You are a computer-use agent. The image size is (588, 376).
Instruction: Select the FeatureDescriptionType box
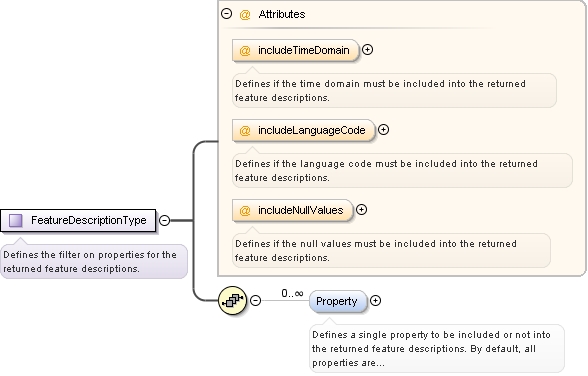[x=78, y=220]
